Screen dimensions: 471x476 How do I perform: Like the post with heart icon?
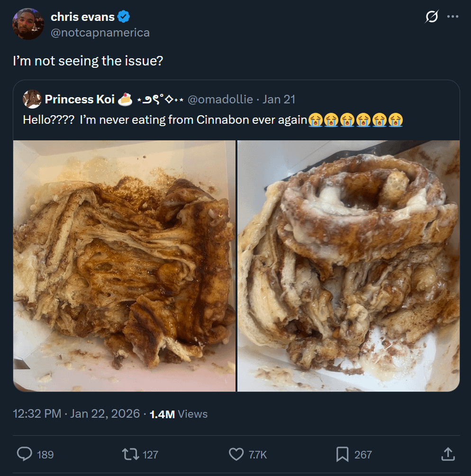click(x=236, y=455)
